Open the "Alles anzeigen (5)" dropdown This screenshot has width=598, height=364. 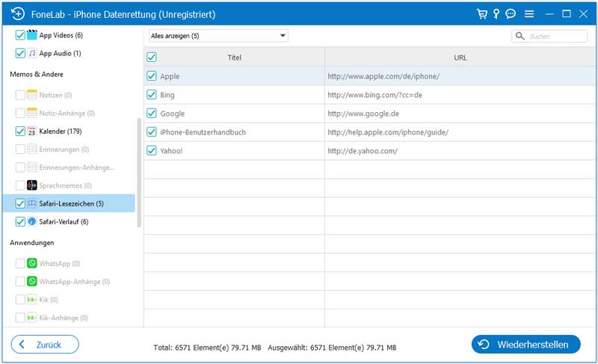point(218,35)
